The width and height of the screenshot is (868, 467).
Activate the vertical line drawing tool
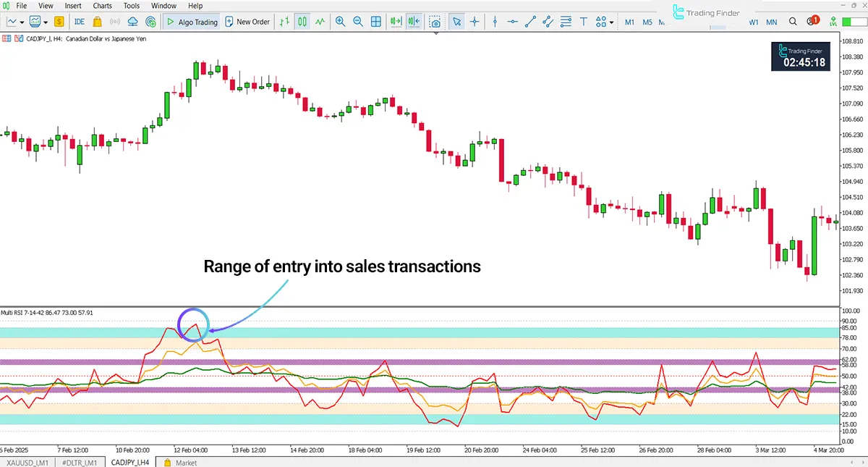pos(495,21)
